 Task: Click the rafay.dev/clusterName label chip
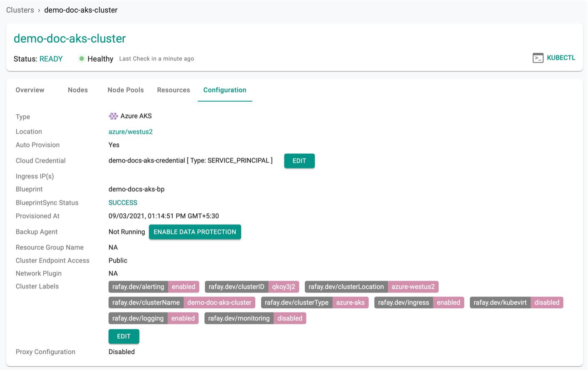pyautogui.click(x=182, y=302)
